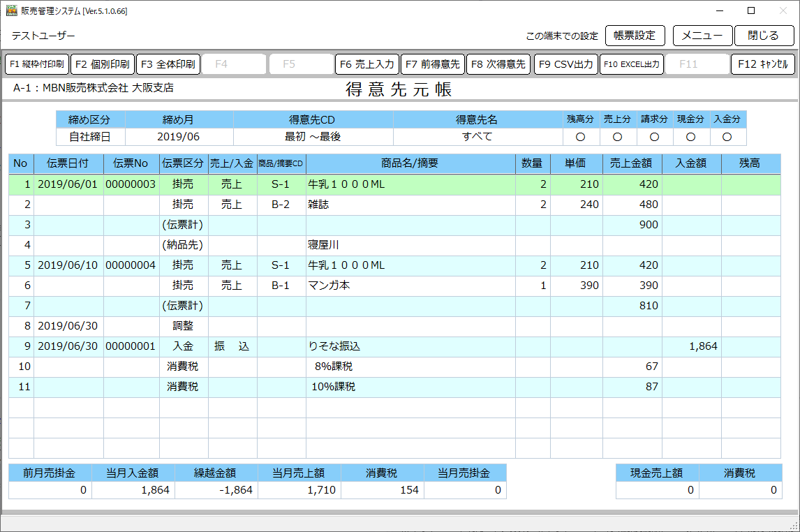Viewport: 800px width, 532px height.
Task: Click the 残高 column header
Action: tap(750, 163)
